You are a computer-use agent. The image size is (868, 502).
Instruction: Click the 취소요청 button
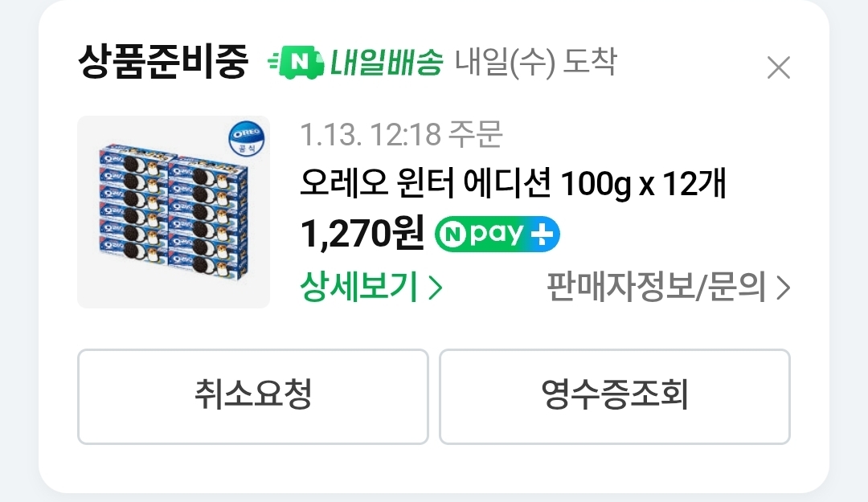click(x=253, y=396)
